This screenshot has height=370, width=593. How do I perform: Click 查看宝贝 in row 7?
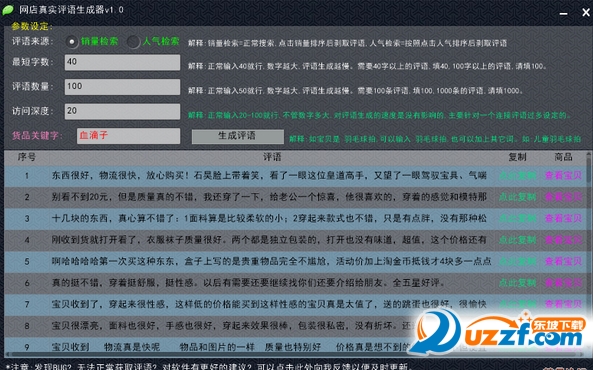[x=563, y=304]
